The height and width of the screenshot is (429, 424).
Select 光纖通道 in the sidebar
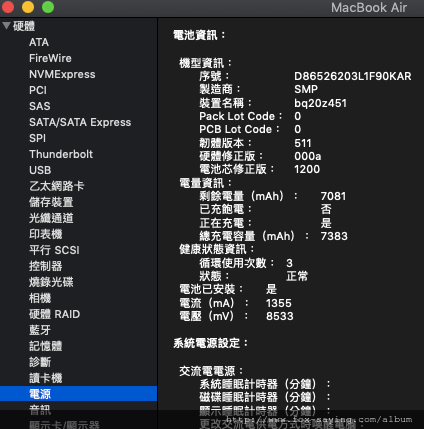coord(51,218)
